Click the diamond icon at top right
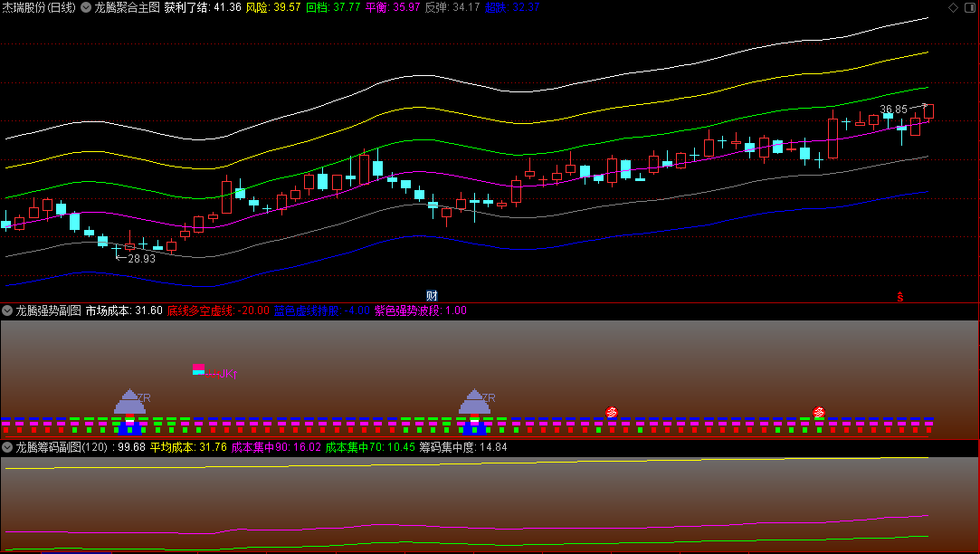980x554 pixels. coord(953,7)
